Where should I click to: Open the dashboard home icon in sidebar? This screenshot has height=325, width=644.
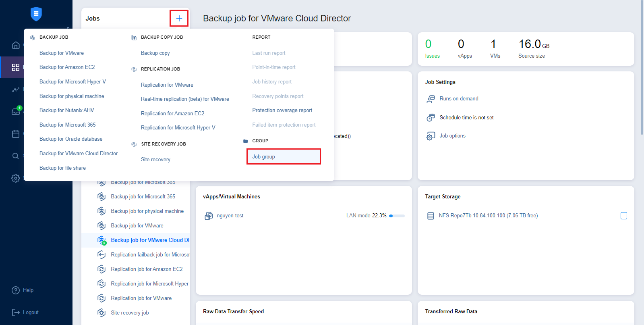[x=16, y=45]
